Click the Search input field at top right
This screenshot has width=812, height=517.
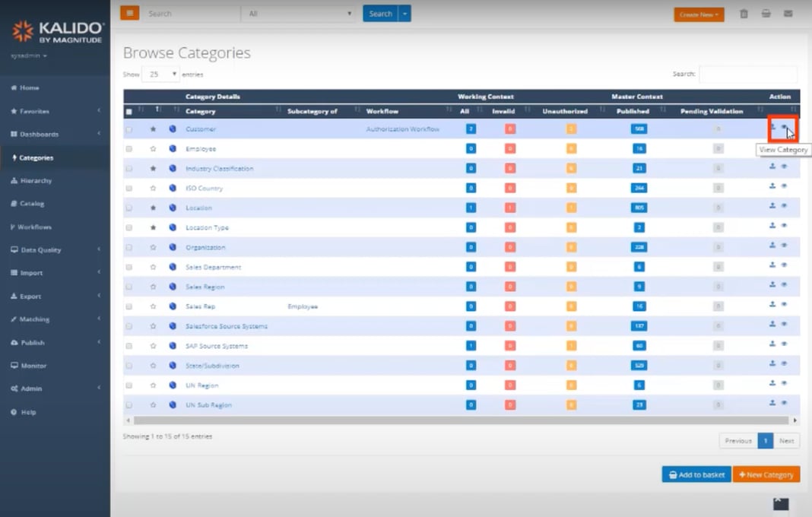[x=747, y=73]
